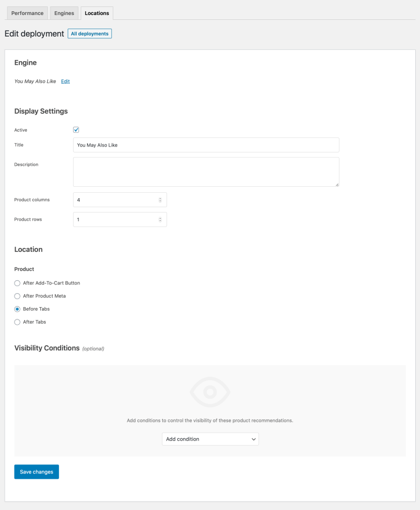Select the Locations tab

tap(97, 13)
